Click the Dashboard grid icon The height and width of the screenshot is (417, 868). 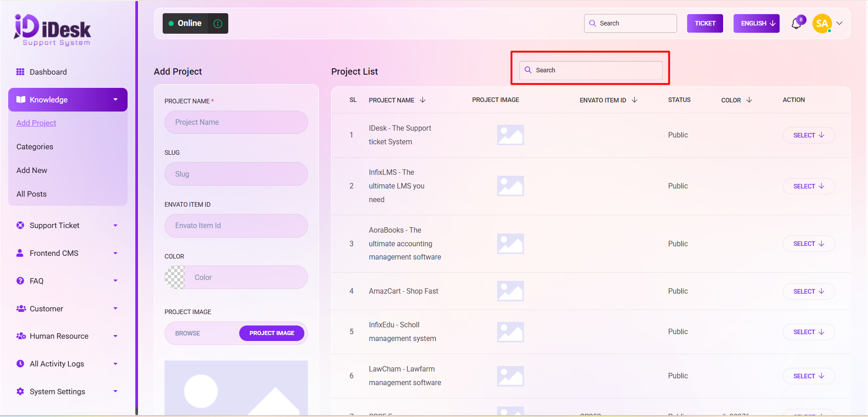(x=20, y=72)
